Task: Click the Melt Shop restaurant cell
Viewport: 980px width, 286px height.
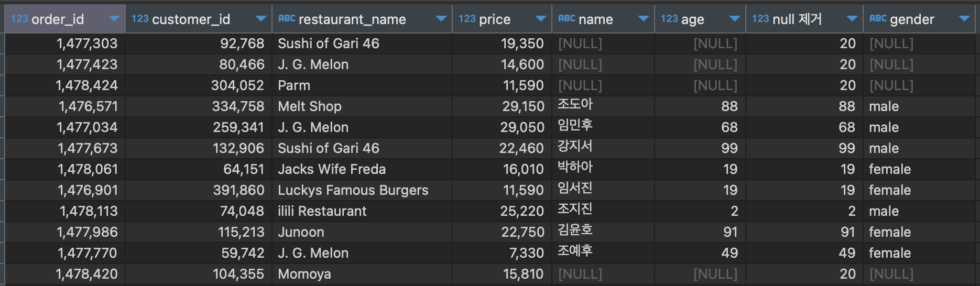Action: point(362,106)
